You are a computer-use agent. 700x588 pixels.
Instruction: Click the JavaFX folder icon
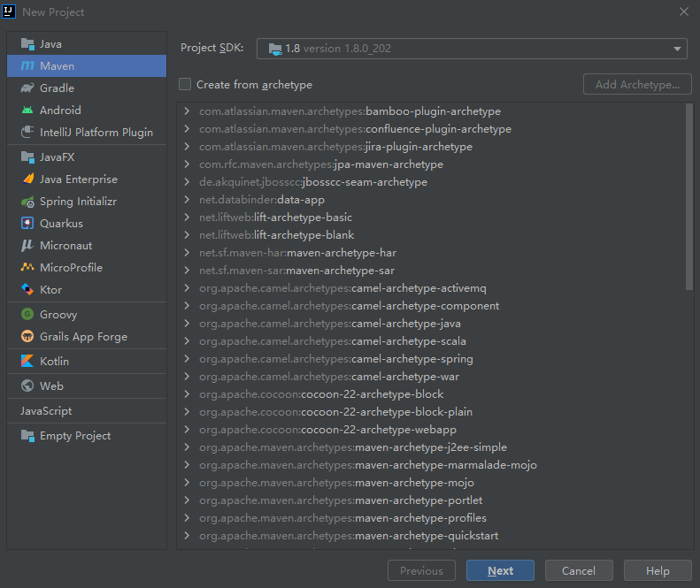pyautogui.click(x=27, y=157)
